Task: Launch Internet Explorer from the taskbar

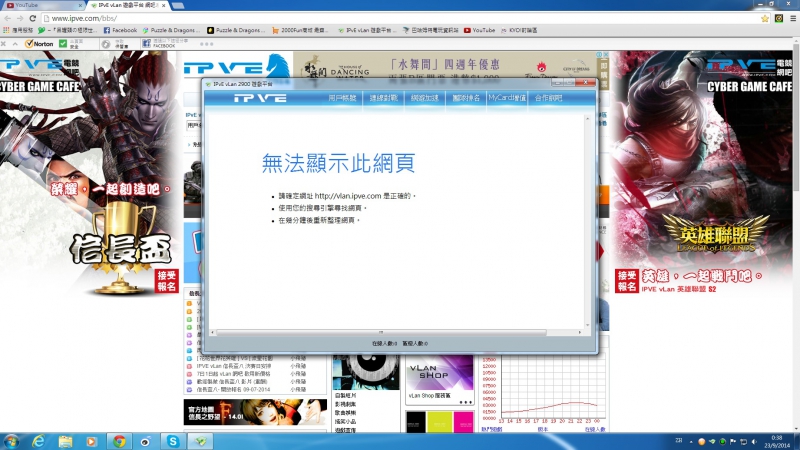Action: pyautogui.click(x=38, y=441)
